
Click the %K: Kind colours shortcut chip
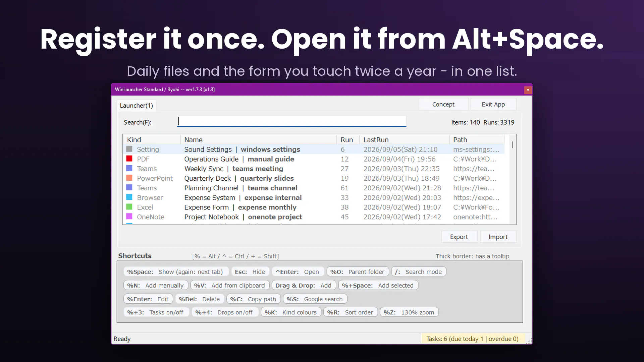click(x=291, y=312)
